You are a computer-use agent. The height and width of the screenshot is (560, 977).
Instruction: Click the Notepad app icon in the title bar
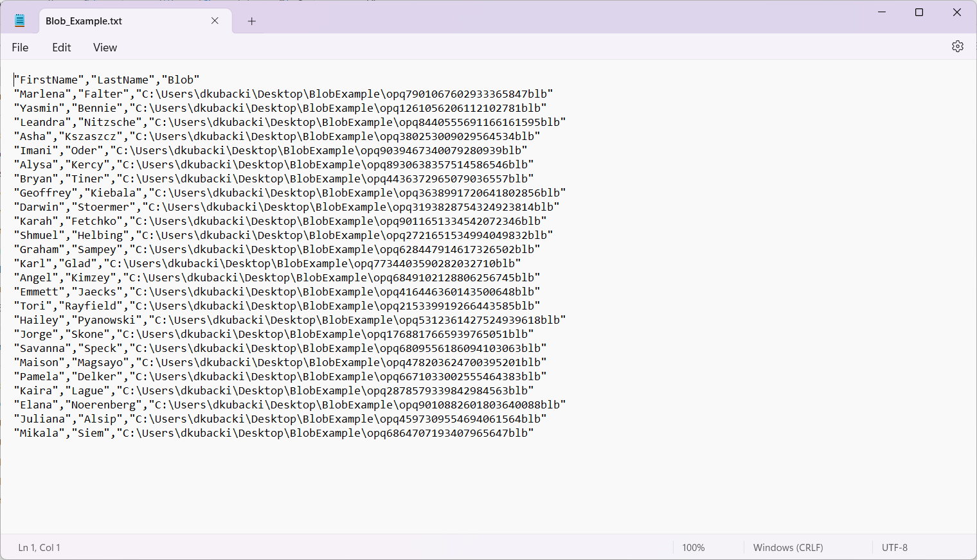(x=20, y=21)
